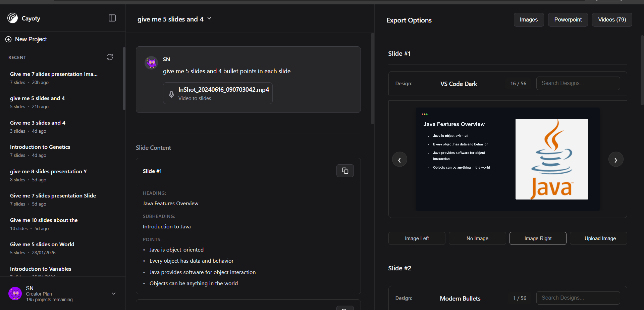Export as Powerpoint
Viewport: 644px width, 310px height.
(568, 20)
